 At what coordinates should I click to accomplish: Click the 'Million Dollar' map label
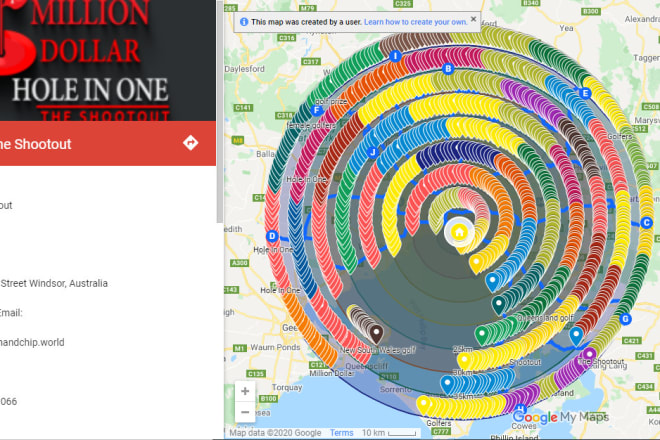[x=332, y=373]
